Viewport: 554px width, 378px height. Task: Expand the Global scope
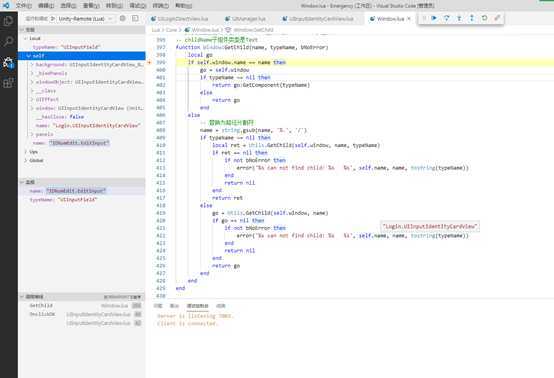point(25,160)
